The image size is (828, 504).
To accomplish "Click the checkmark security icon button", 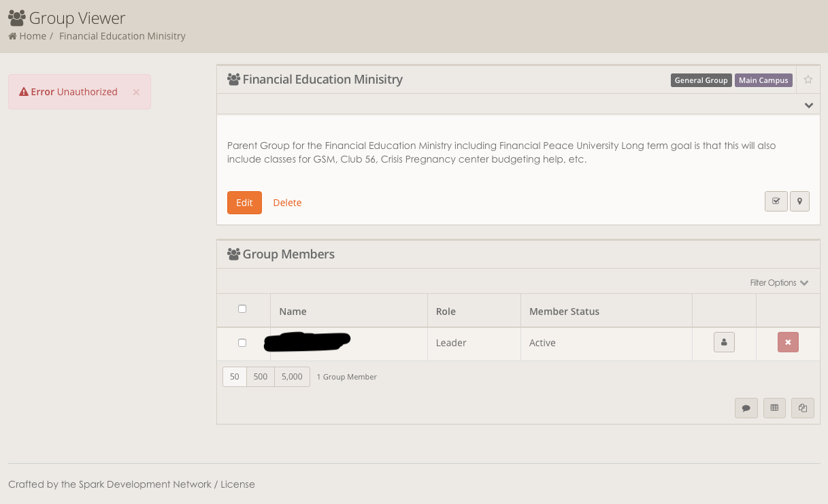I will [x=776, y=201].
